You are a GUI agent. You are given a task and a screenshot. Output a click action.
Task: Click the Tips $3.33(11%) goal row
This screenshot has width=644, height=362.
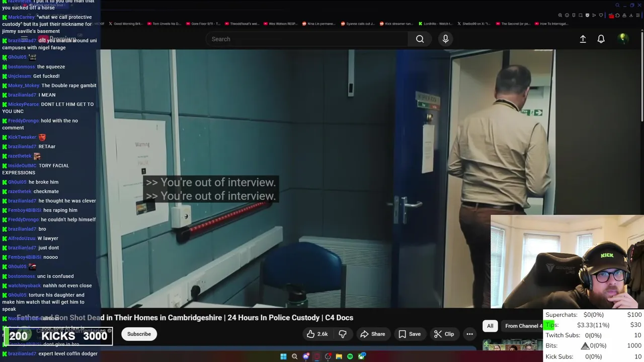[x=593, y=325]
